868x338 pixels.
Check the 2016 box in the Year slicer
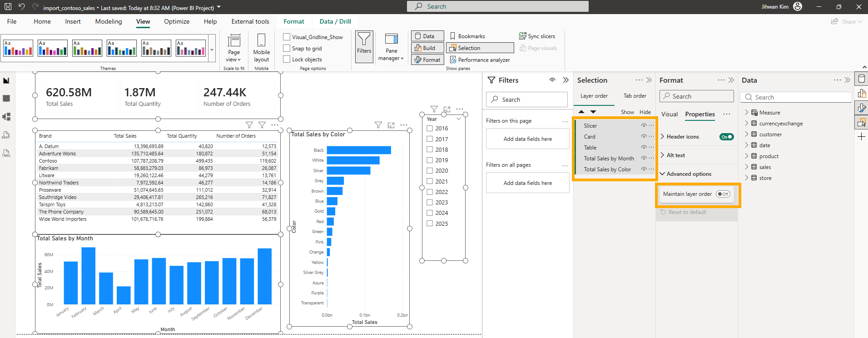430,128
